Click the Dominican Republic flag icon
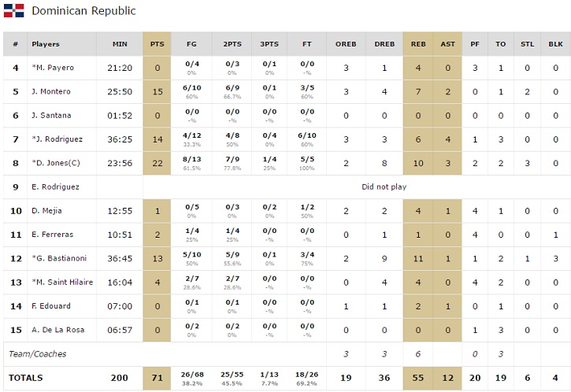 pos(13,10)
